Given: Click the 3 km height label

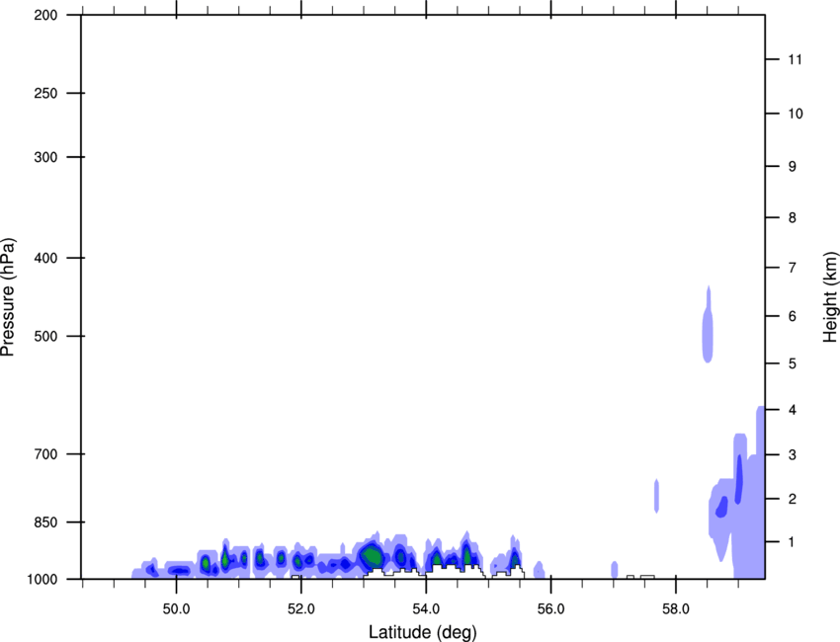Looking at the screenshot, I should tap(793, 454).
